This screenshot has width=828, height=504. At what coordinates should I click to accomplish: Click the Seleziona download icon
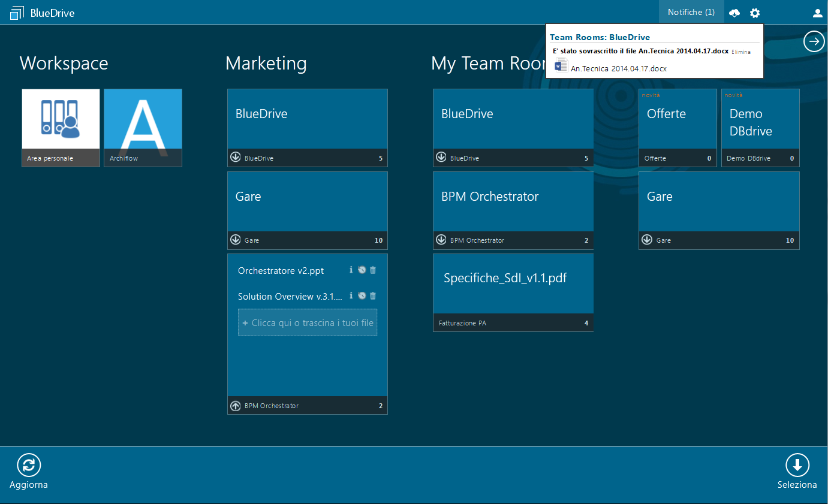coord(797,465)
